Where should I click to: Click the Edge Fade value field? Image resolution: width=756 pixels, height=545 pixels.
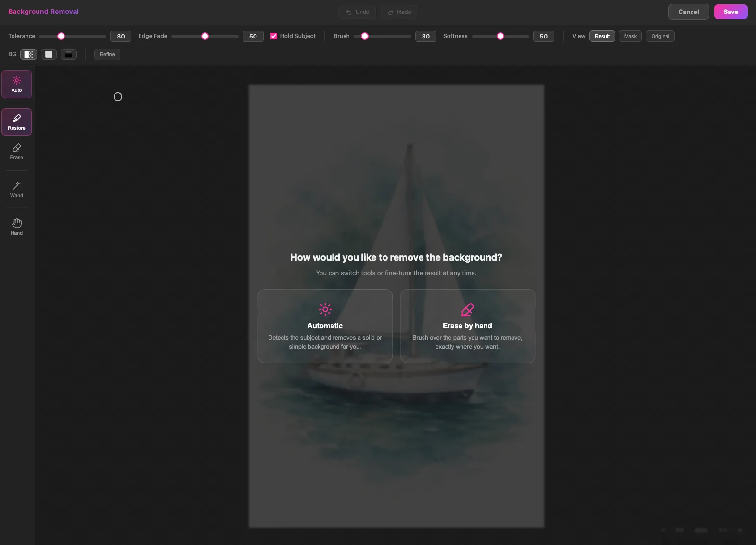pos(253,36)
